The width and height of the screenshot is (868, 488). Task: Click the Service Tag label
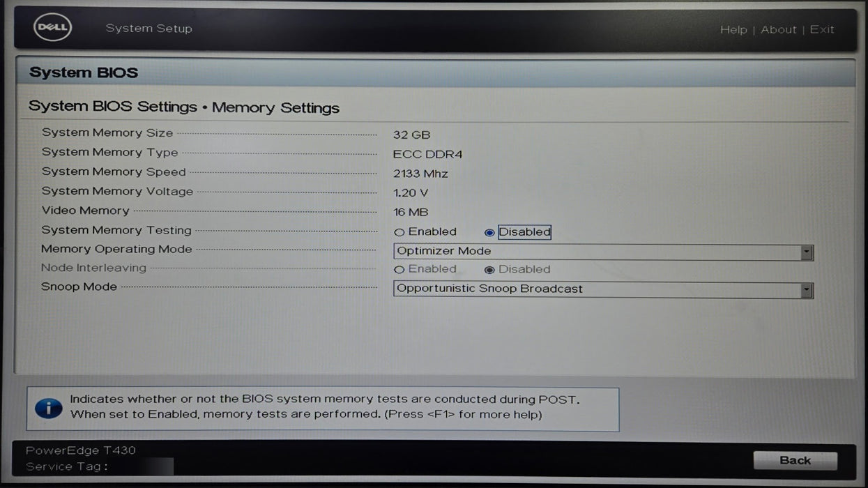coord(67,466)
